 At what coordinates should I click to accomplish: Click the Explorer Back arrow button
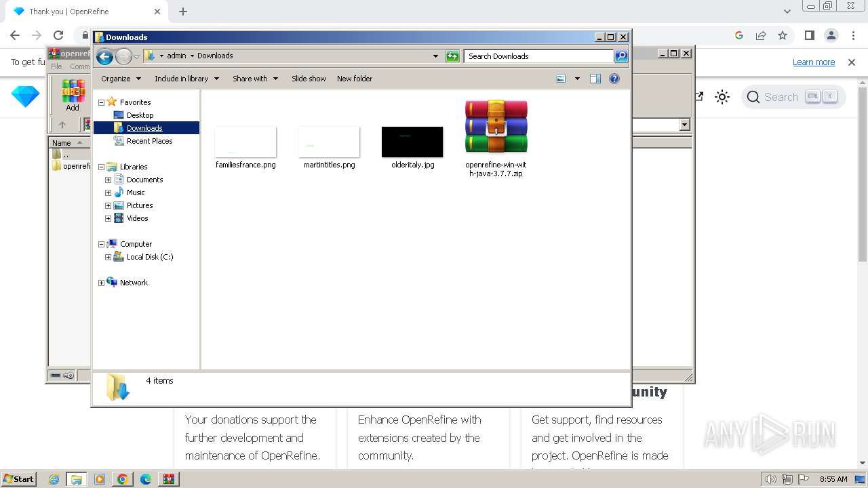tap(104, 56)
